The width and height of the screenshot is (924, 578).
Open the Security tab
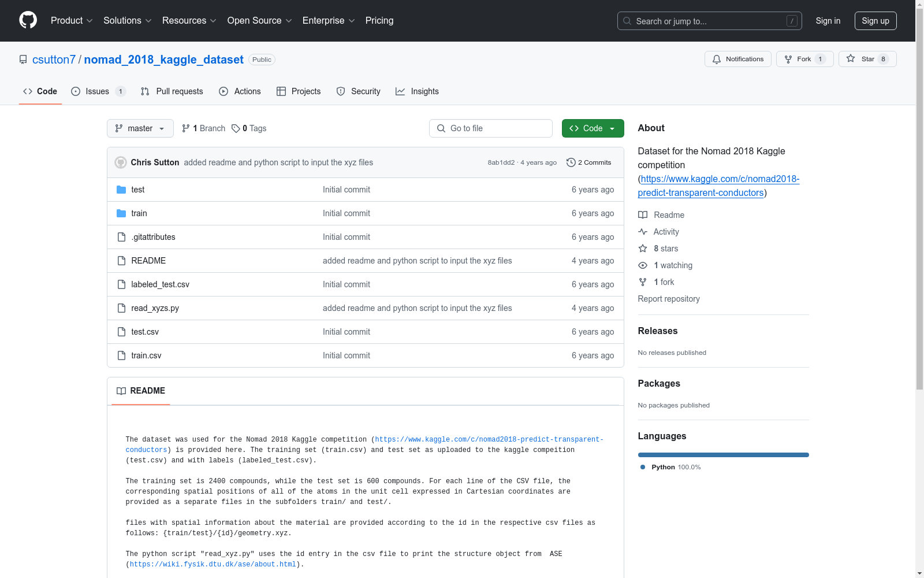359,91
